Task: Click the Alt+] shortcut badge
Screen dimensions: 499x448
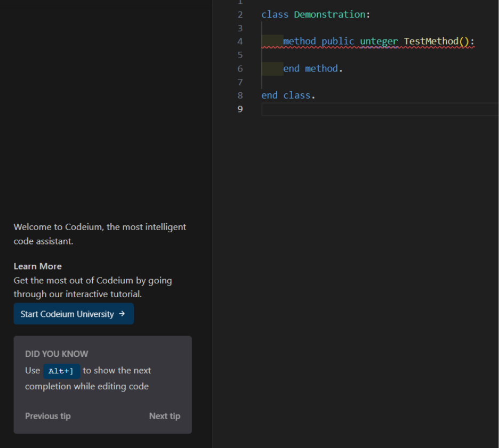Action: coord(61,371)
